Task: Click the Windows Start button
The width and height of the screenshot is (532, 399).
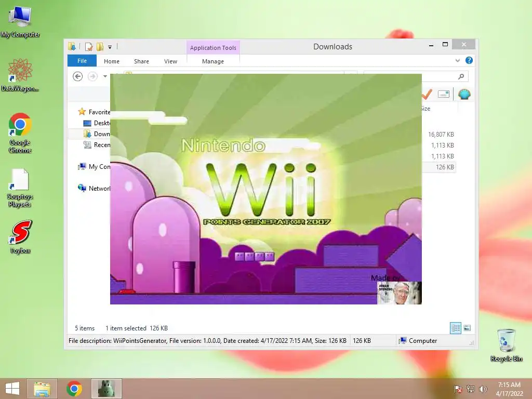Action: click(12, 389)
